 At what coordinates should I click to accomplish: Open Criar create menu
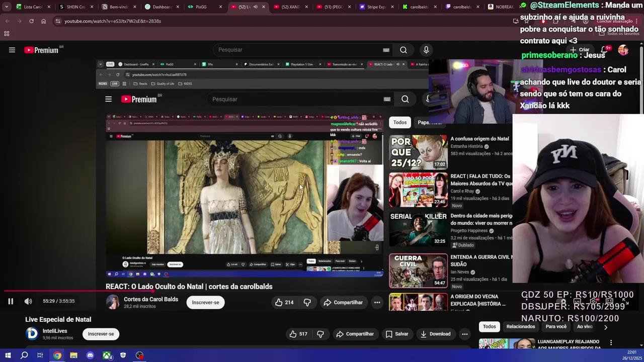pyautogui.click(x=580, y=50)
